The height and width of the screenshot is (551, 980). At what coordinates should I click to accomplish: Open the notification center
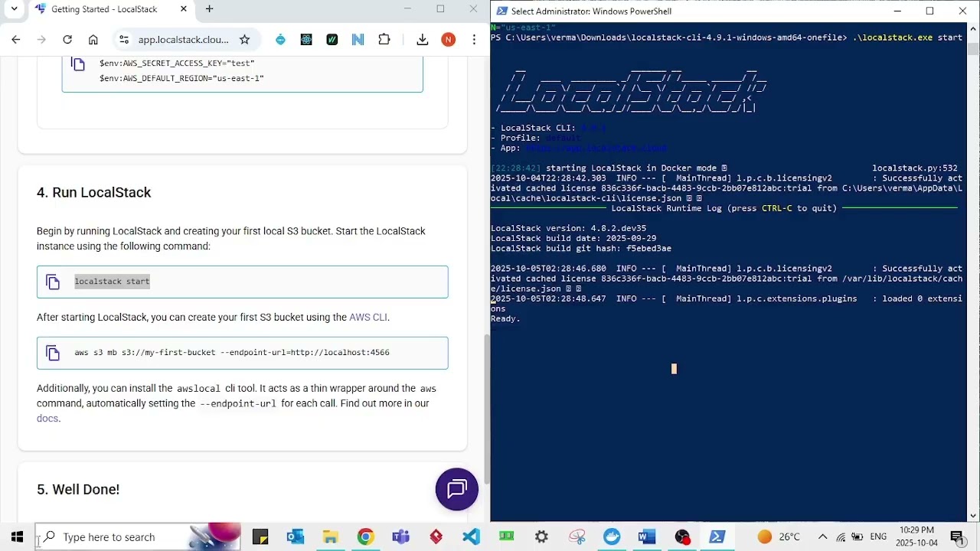pos(956,537)
